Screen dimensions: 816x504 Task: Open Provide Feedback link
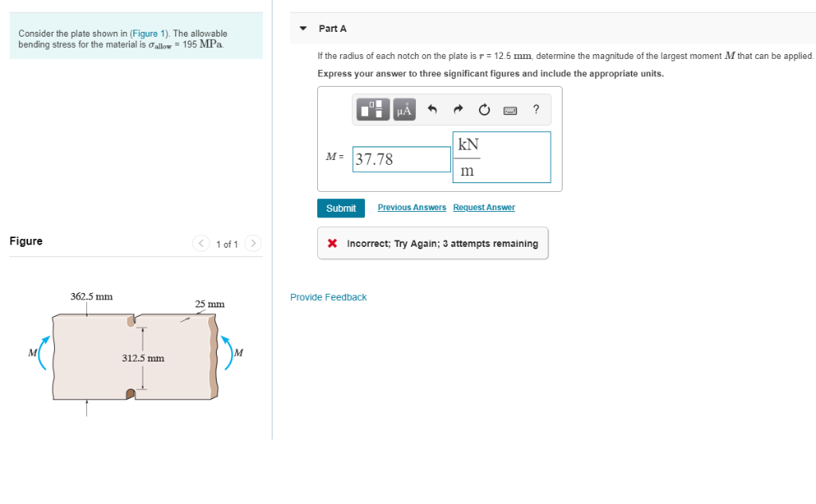coord(328,297)
